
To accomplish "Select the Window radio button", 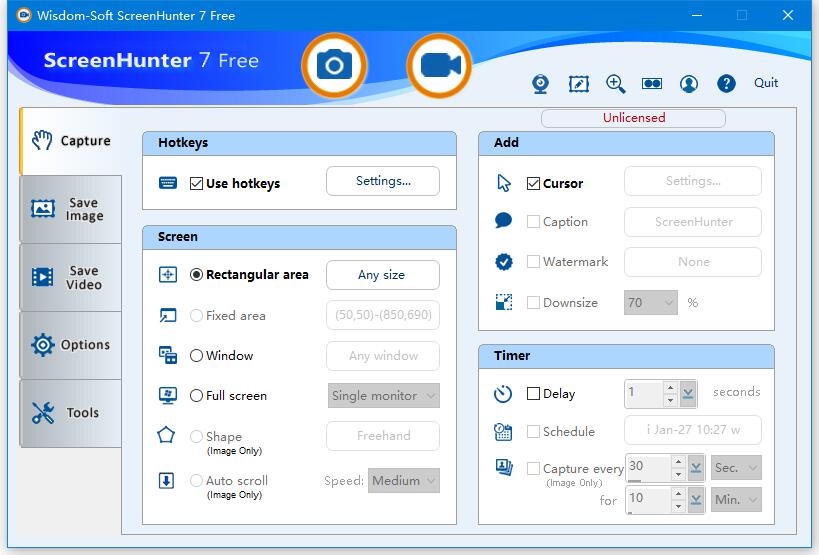I will 196,356.
